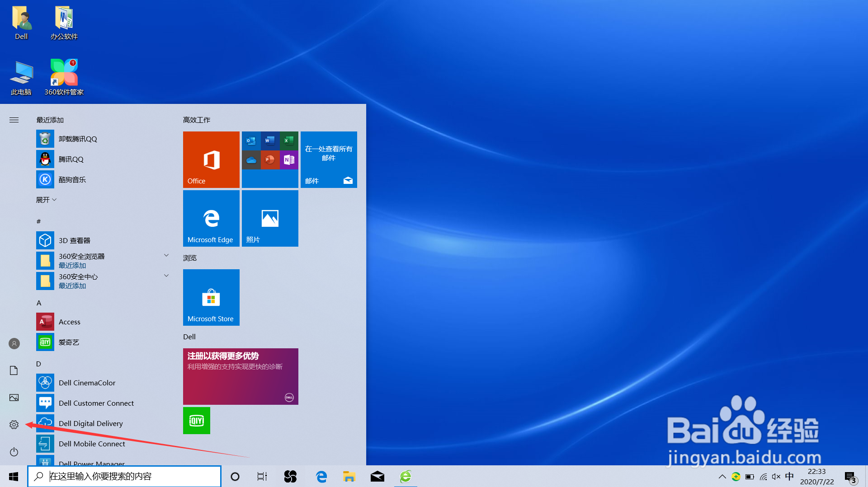This screenshot has width=868, height=487.
Task: Open Dell CinemaColor from the app list
Action: pyautogui.click(x=104, y=383)
